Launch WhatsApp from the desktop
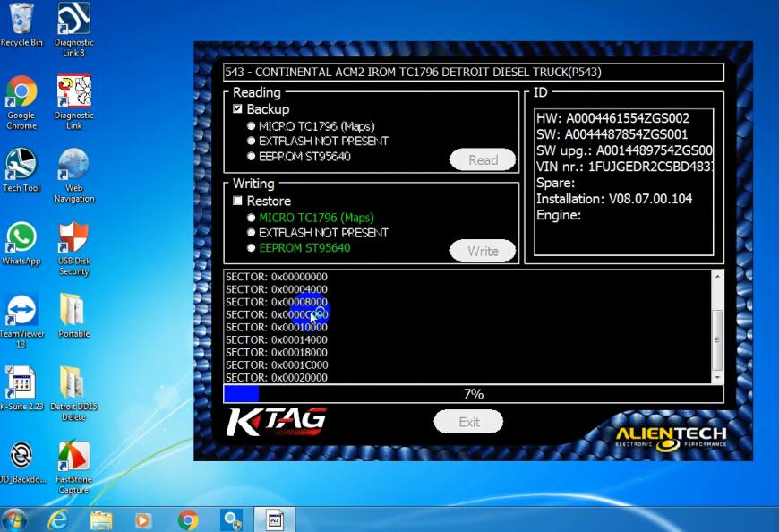 (x=21, y=244)
